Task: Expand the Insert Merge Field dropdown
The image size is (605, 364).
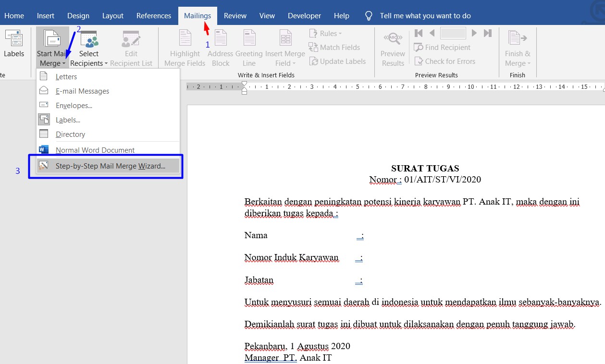Action: (285, 47)
